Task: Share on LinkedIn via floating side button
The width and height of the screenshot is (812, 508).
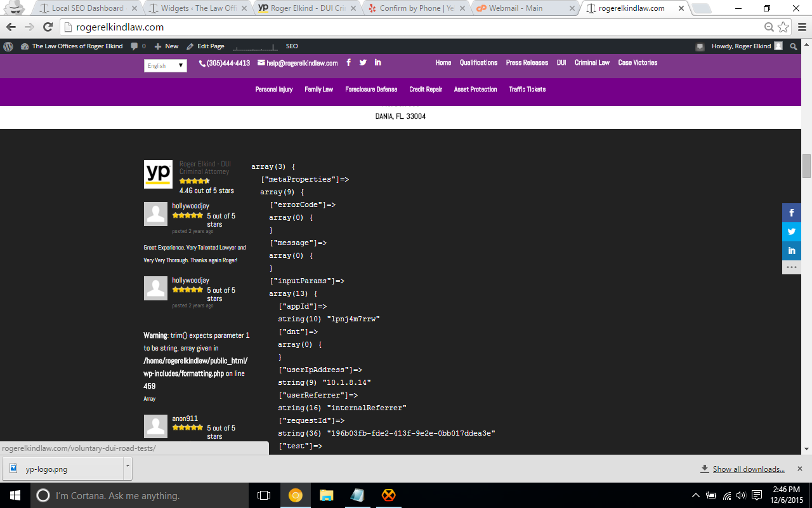Action: (x=792, y=251)
